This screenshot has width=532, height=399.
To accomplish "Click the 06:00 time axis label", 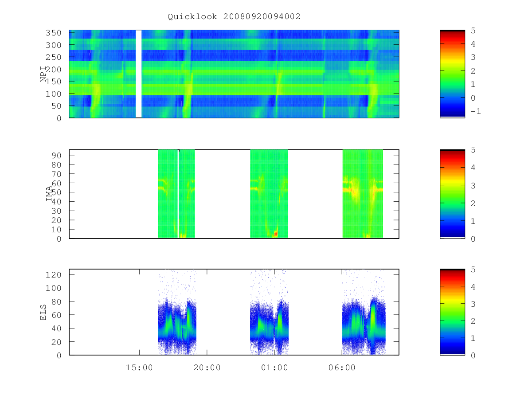I will pos(342,368).
